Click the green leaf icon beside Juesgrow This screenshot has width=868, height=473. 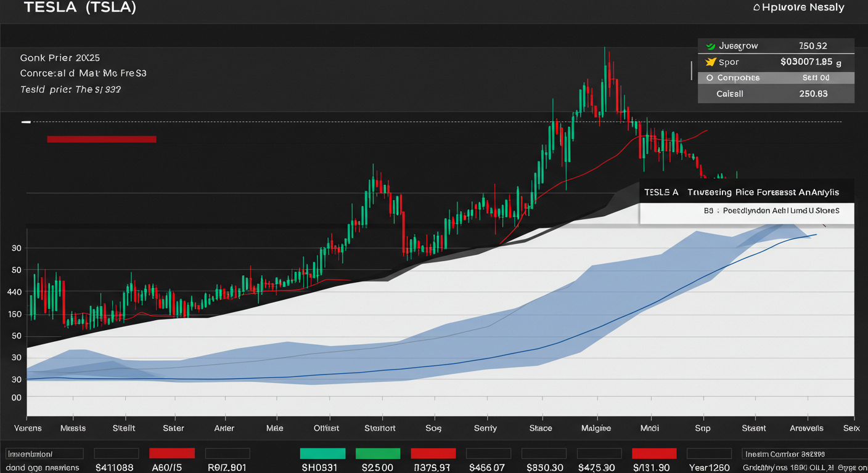(x=710, y=46)
